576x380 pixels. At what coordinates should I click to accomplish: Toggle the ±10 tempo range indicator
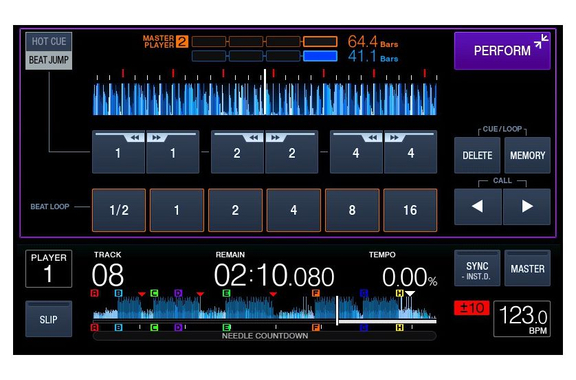click(472, 308)
